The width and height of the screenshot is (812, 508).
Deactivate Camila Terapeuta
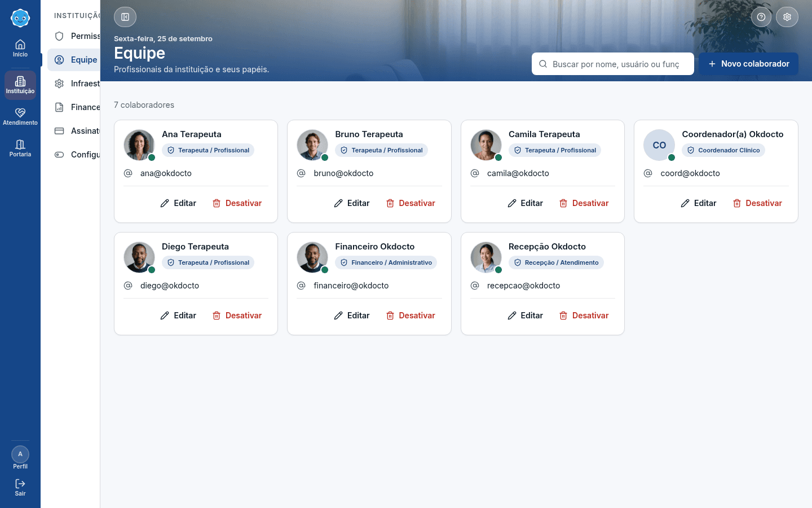pyautogui.click(x=584, y=203)
